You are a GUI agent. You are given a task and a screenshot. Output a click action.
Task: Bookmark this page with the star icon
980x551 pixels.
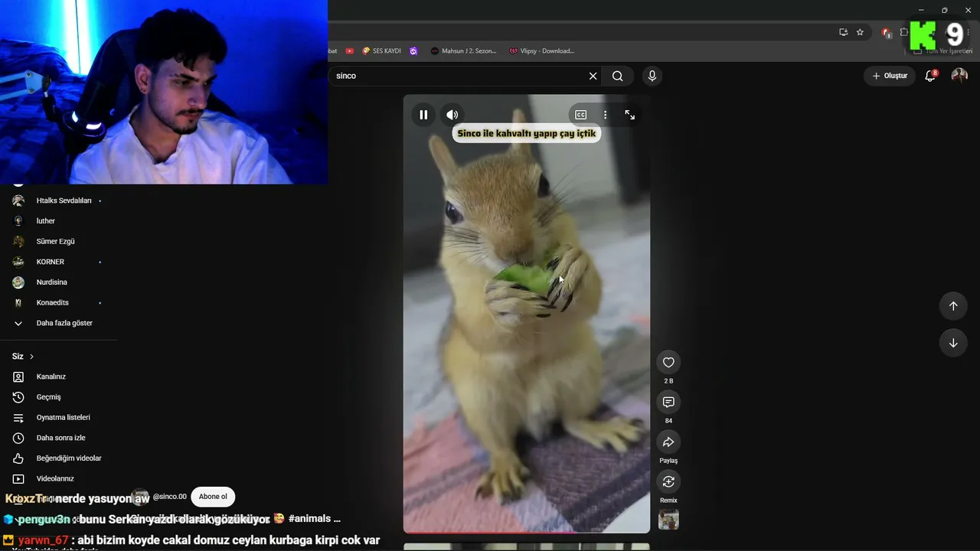[x=860, y=32]
